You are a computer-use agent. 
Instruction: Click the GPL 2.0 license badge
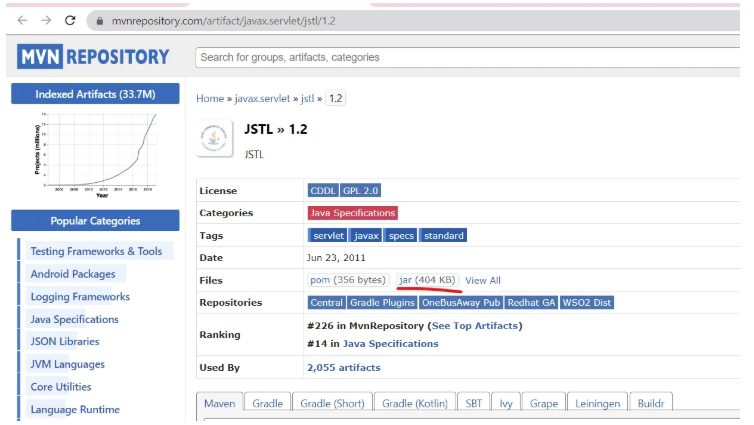point(360,190)
